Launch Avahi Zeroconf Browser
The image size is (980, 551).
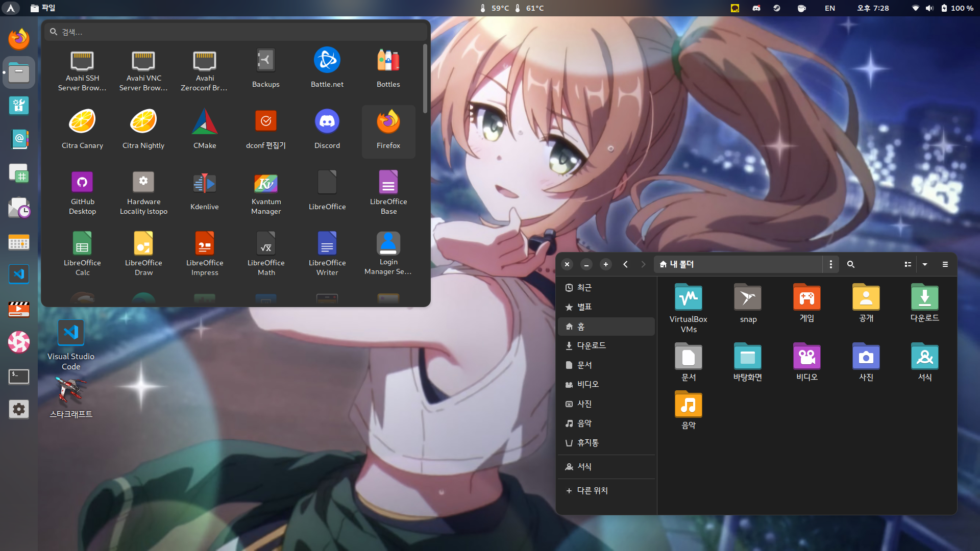pos(205,70)
